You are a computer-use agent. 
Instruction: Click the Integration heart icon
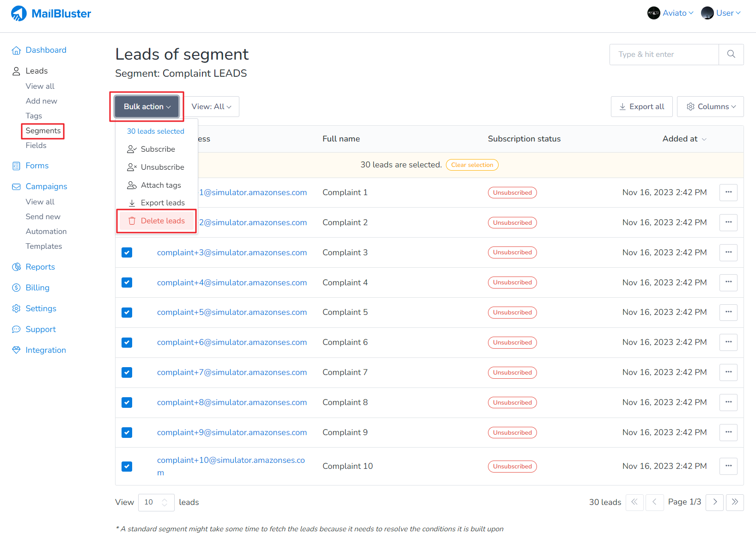[x=16, y=350]
